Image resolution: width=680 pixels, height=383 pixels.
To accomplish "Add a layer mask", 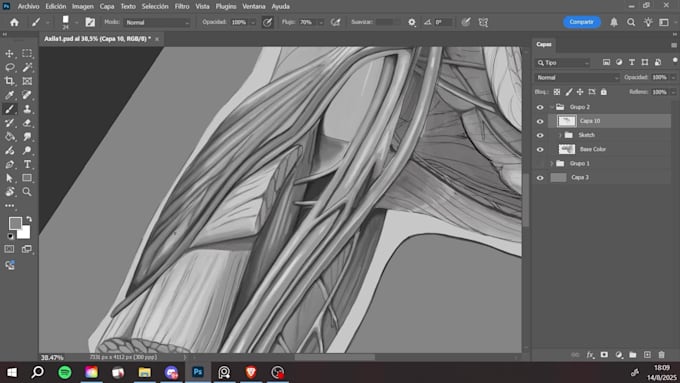I will pyautogui.click(x=604, y=355).
